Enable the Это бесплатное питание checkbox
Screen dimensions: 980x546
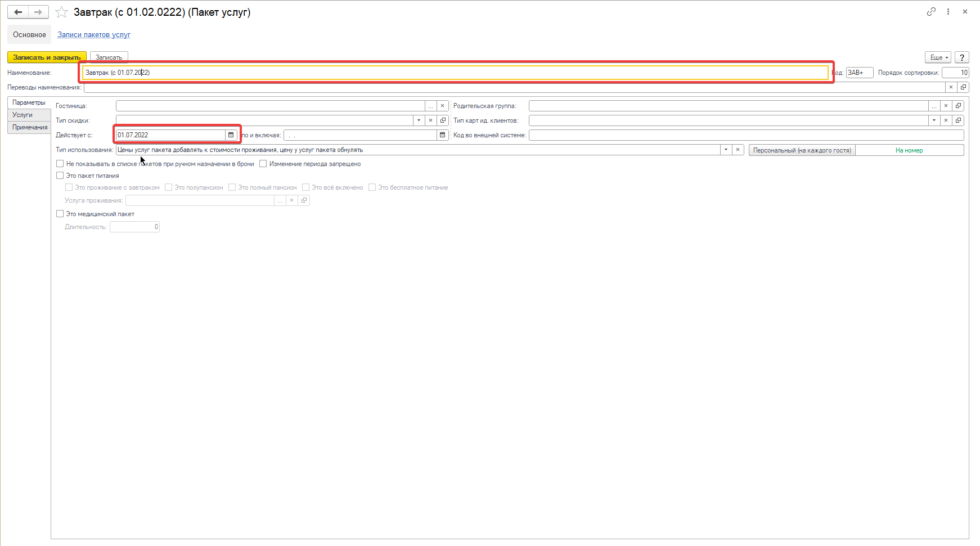pyautogui.click(x=372, y=187)
